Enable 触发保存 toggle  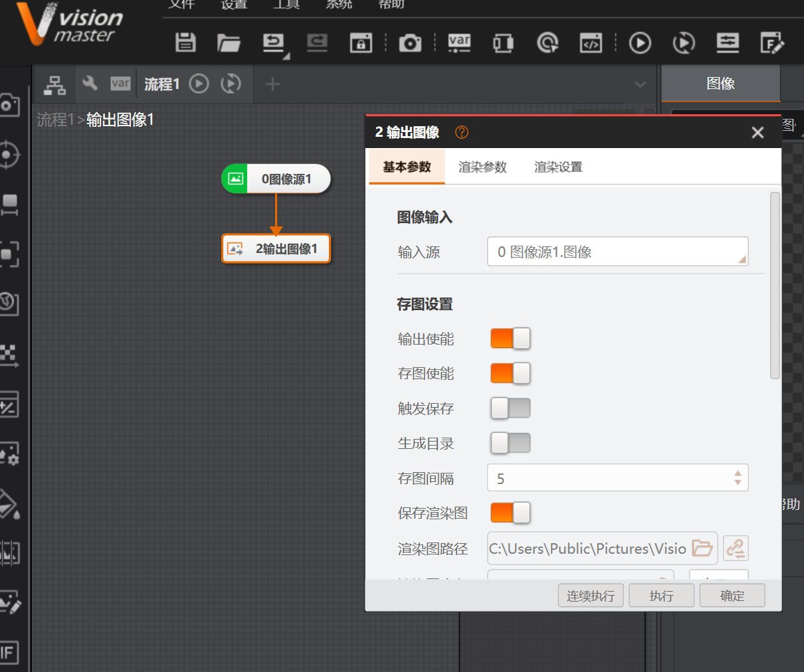click(510, 408)
